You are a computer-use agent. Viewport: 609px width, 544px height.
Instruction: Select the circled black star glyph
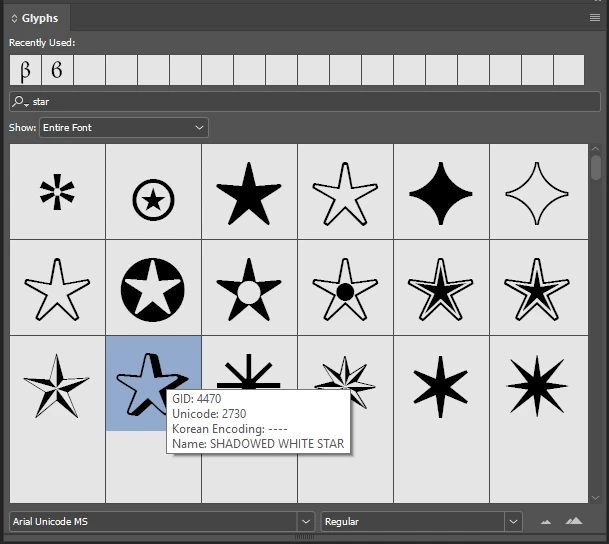click(153, 192)
